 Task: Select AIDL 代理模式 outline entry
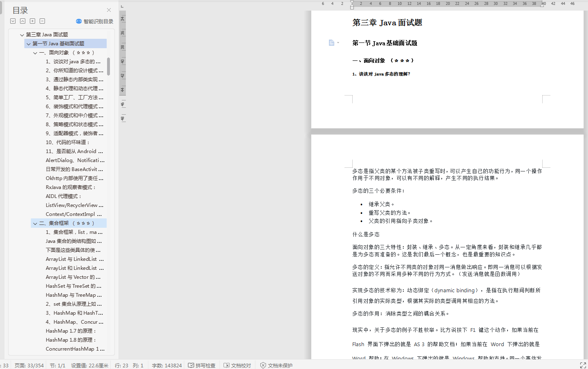[64, 196]
